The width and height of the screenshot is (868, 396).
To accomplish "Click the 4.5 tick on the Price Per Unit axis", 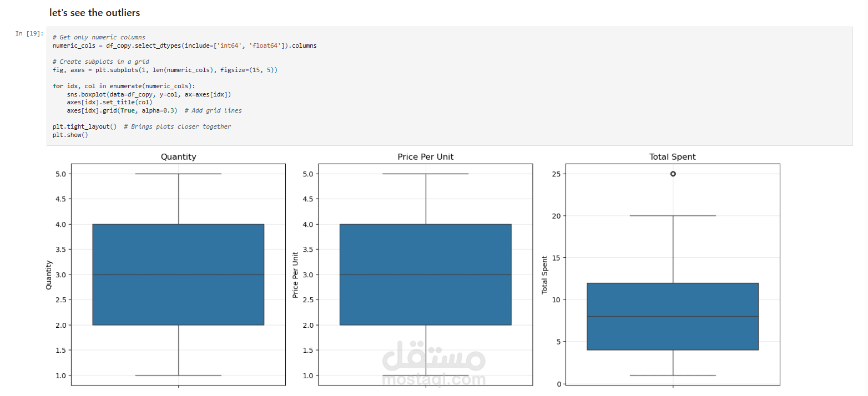I will [309, 199].
